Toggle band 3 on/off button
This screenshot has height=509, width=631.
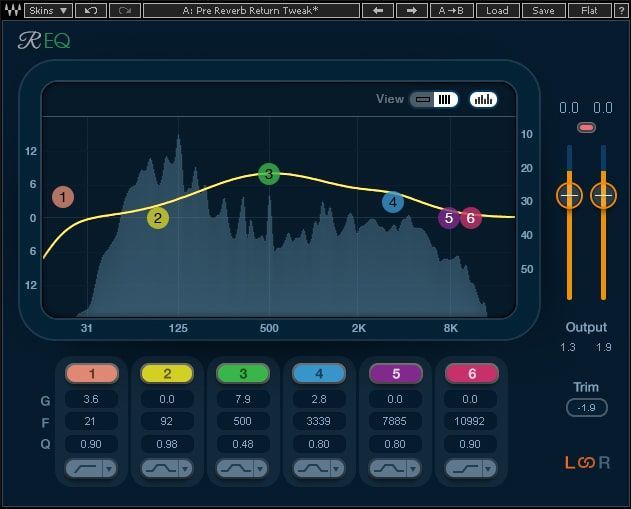(x=243, y=373)
